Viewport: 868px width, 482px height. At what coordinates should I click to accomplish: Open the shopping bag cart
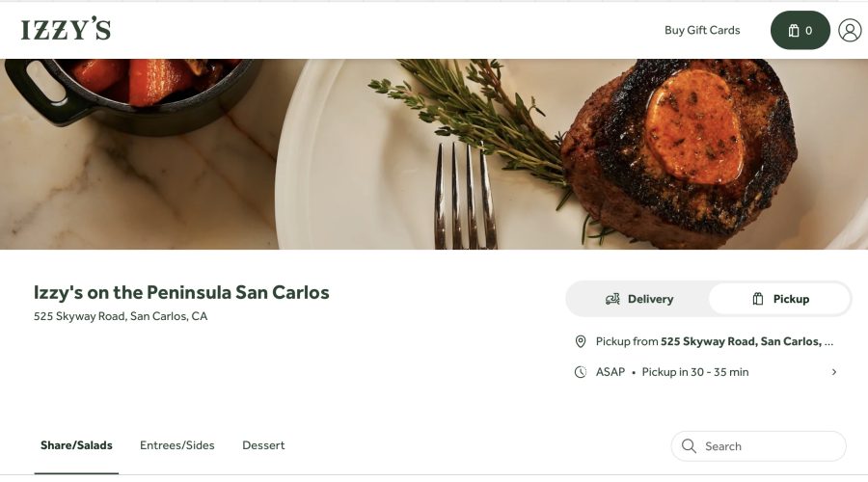(800, 30)
